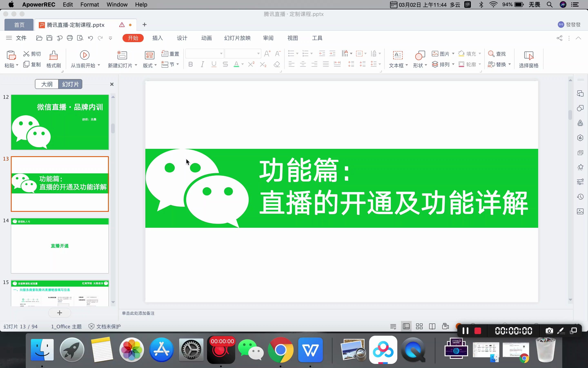Select slide 14 thumbnail 直播开通
Viewport: 588px width, 368px height.
point(60,246)
